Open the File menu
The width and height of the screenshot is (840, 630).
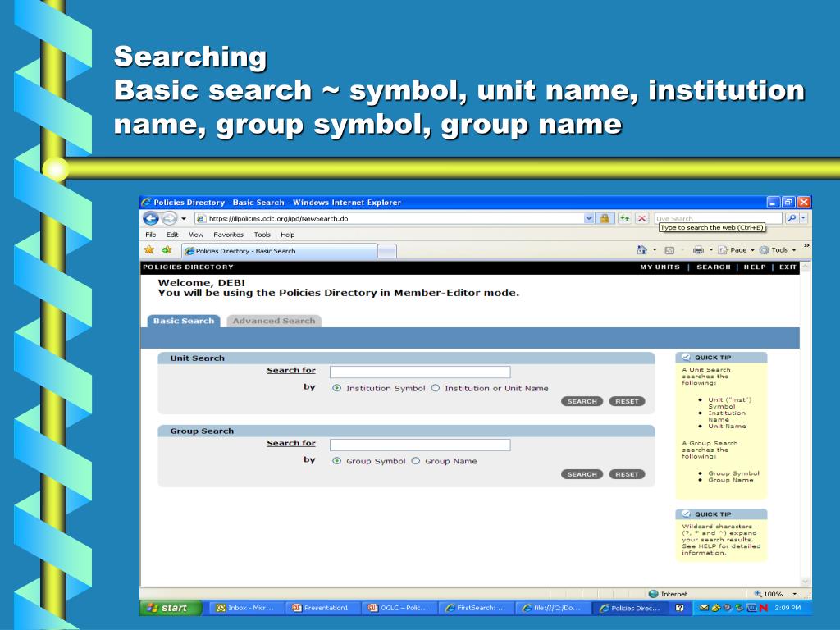click(x=151, y=235)
